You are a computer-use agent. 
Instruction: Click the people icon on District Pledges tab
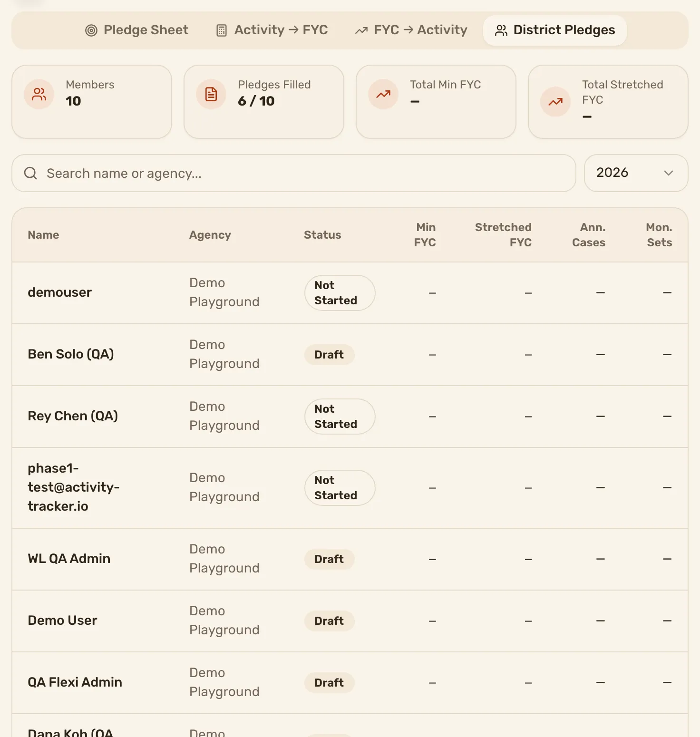click(x=501, y=30)
